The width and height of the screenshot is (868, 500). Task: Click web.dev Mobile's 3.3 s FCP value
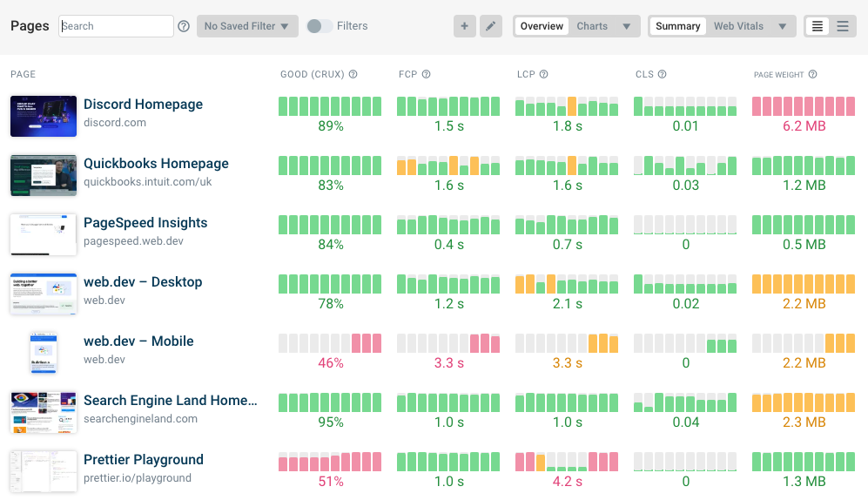[x=449, y=363]
